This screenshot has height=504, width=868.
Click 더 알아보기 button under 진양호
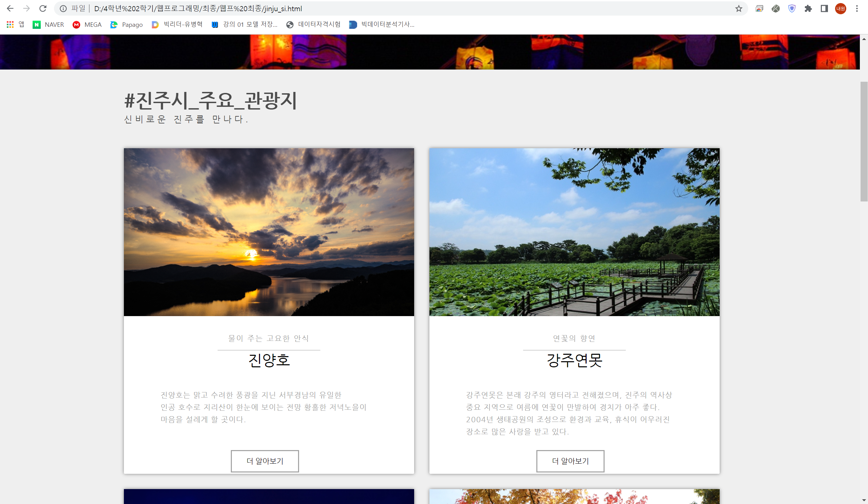pyautogui.click(x=264, y=461)
